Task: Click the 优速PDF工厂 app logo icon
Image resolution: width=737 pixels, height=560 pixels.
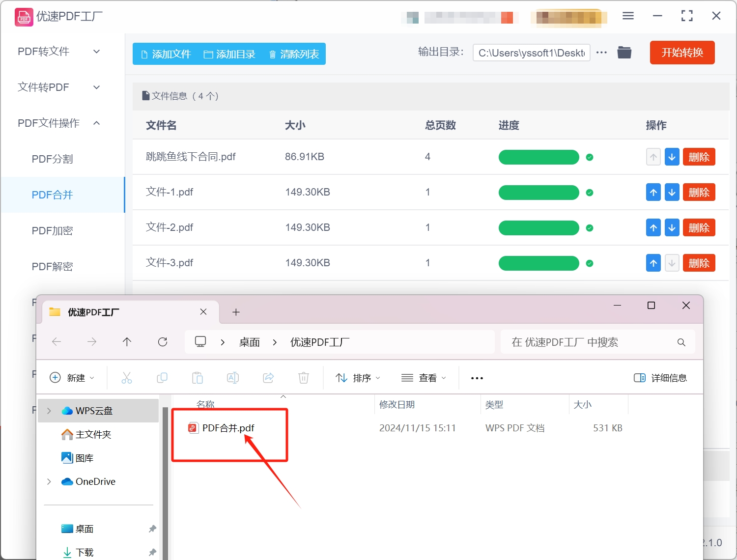Action: coord(24,17)
